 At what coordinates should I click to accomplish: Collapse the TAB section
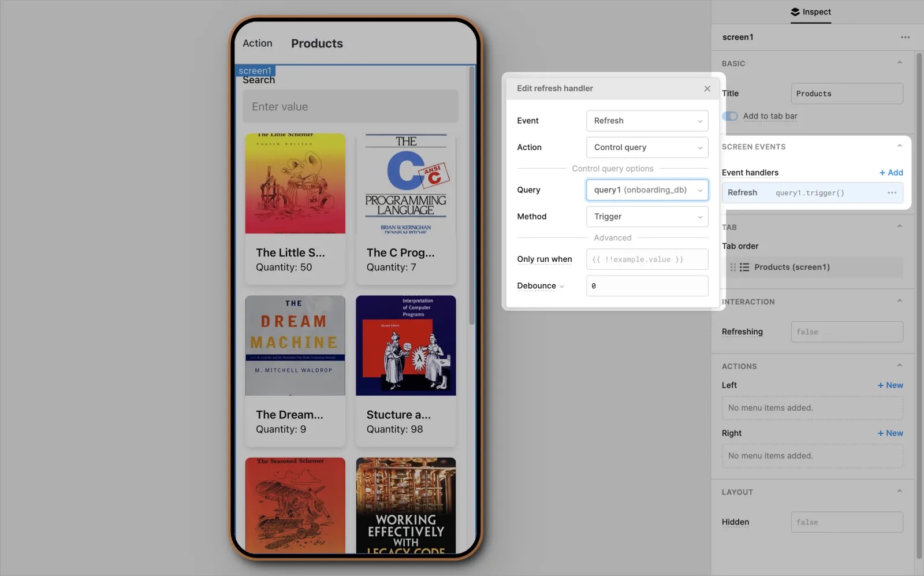tap(899, 226)
